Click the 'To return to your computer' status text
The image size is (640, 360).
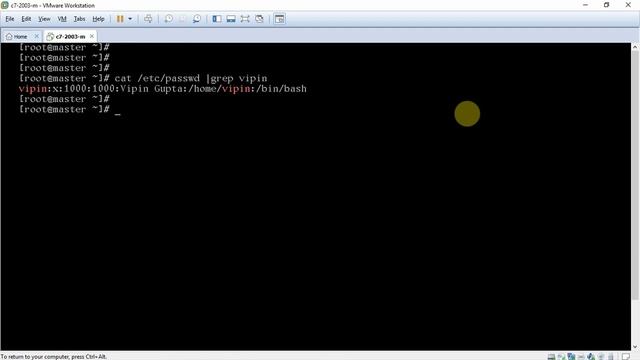(53, 357)
